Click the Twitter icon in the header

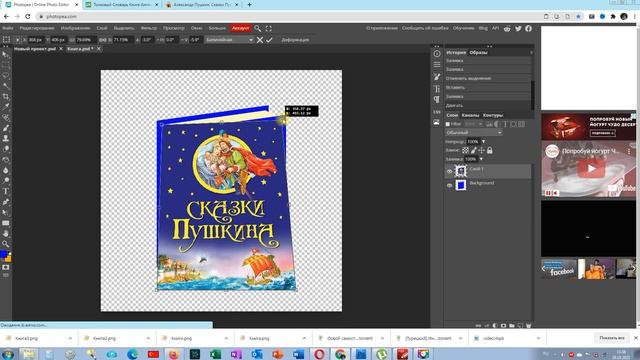tap(518, 28)
